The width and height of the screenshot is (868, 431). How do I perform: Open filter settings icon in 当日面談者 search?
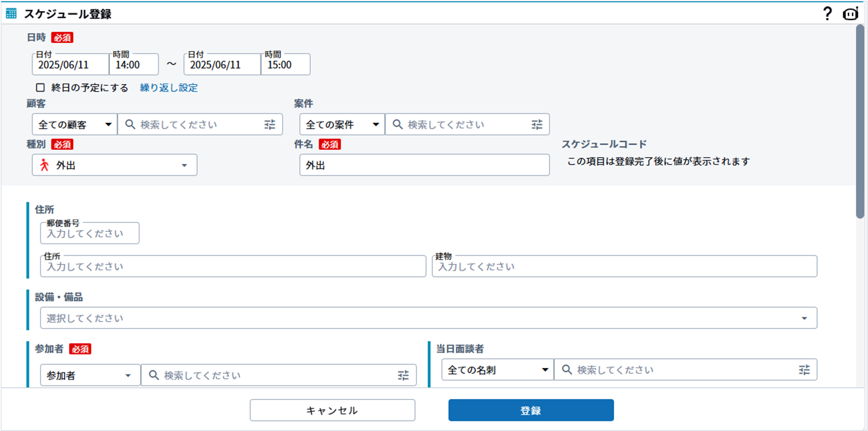(804, 370)
